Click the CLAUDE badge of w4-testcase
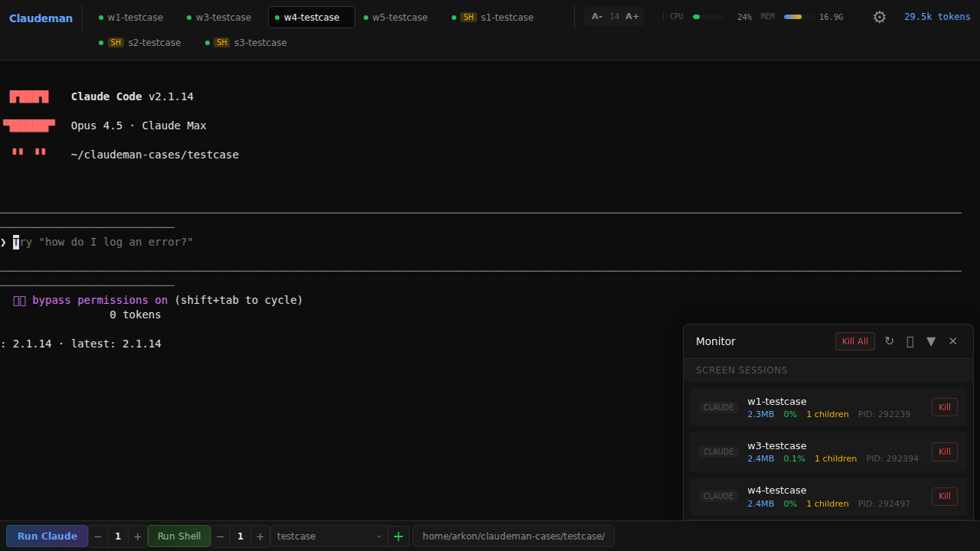Viewport: 980px width, 551px height. click(719, 497)
